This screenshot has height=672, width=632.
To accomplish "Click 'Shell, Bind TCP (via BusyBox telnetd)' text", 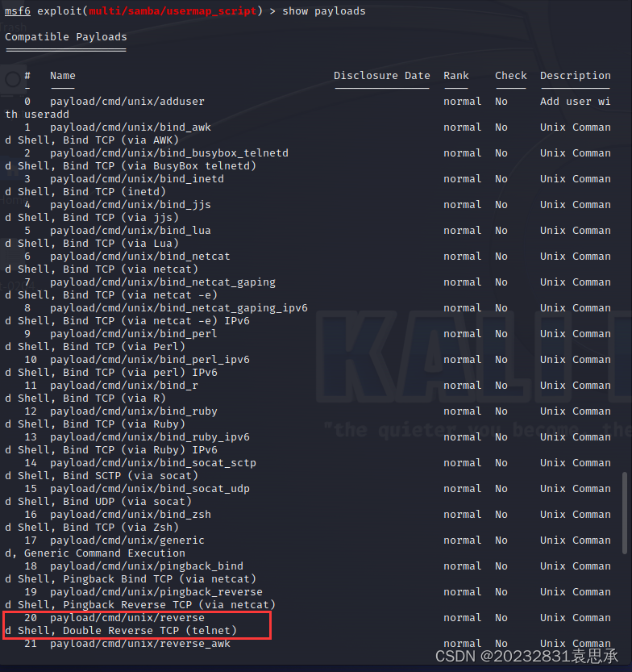I will tap(136, 166).
